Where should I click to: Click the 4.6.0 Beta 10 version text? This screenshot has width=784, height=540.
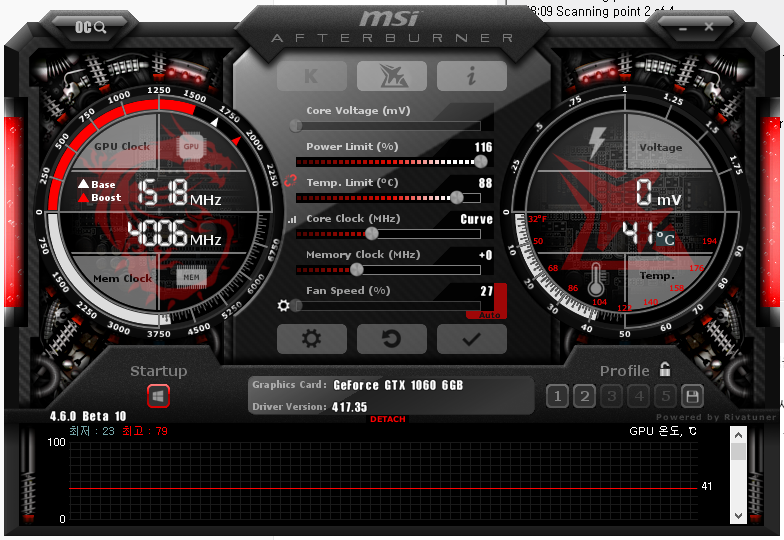tap(88, 416)
